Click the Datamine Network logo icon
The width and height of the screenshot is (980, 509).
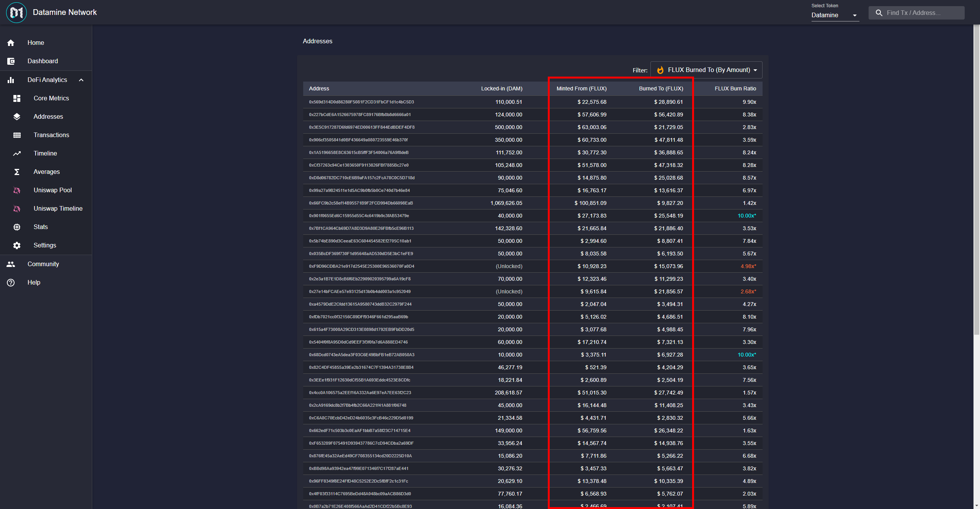point(16,13)
